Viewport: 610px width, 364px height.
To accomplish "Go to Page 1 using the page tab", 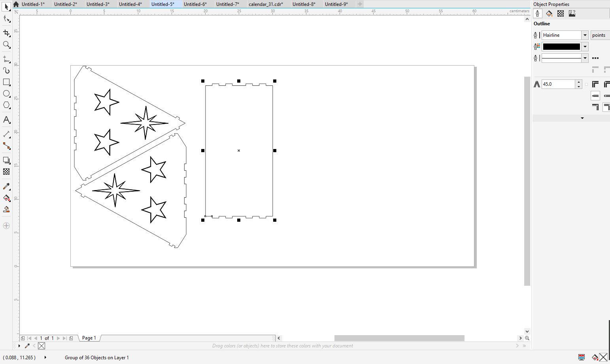I will pyautogui.click(x=89, y=338).
